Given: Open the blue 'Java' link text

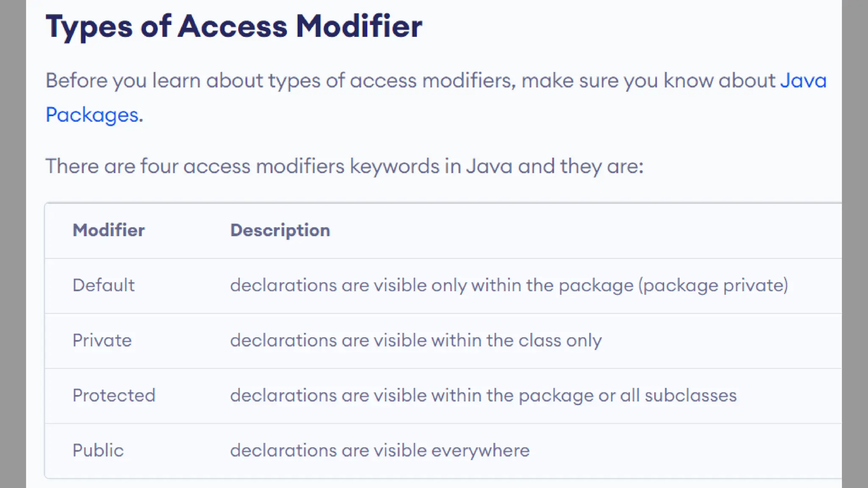Looking at the screenshot, I should coord(803,80).
